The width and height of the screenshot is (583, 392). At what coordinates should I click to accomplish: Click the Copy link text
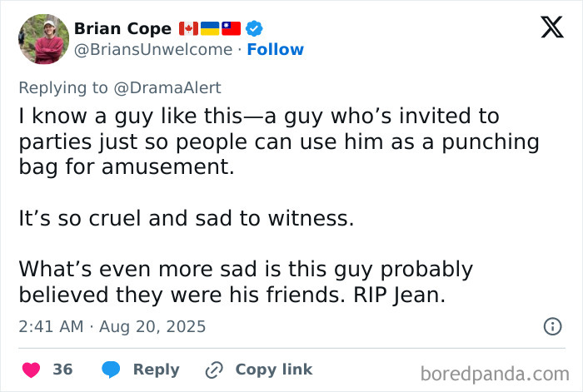tap(273, 370)
